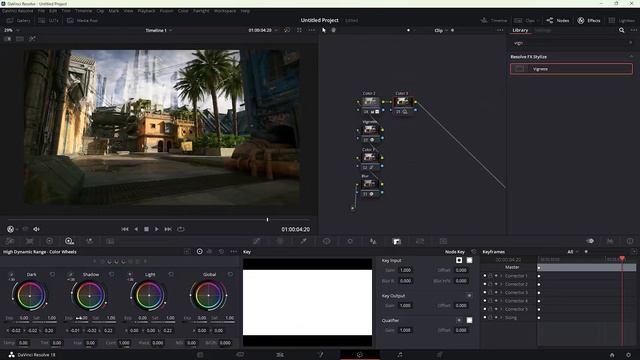
Task: Open the Clip mode dropdown
Action: coord(441,30)
